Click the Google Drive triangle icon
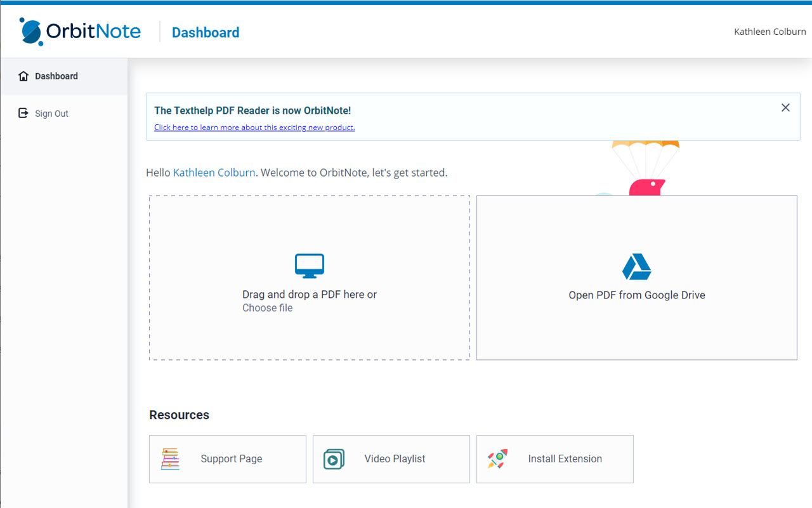 click(636, 267)
